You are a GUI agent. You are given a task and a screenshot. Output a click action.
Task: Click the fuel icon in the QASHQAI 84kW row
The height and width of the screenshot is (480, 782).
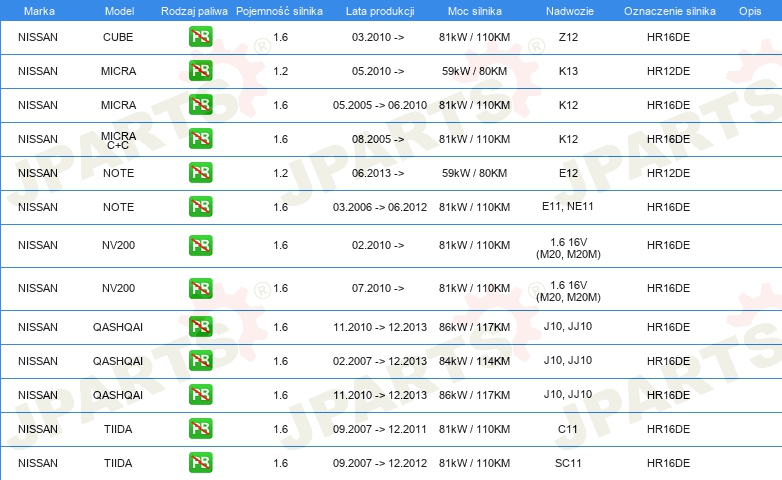(200, 361)
